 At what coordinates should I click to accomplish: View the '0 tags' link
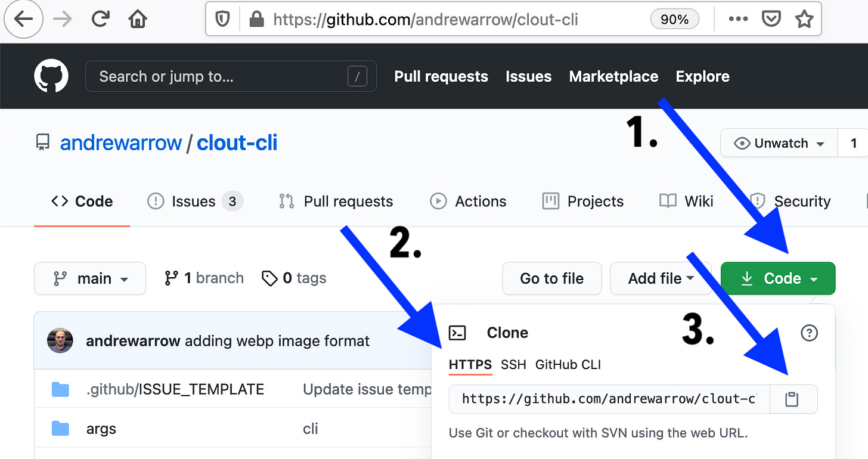click(294, 278)
